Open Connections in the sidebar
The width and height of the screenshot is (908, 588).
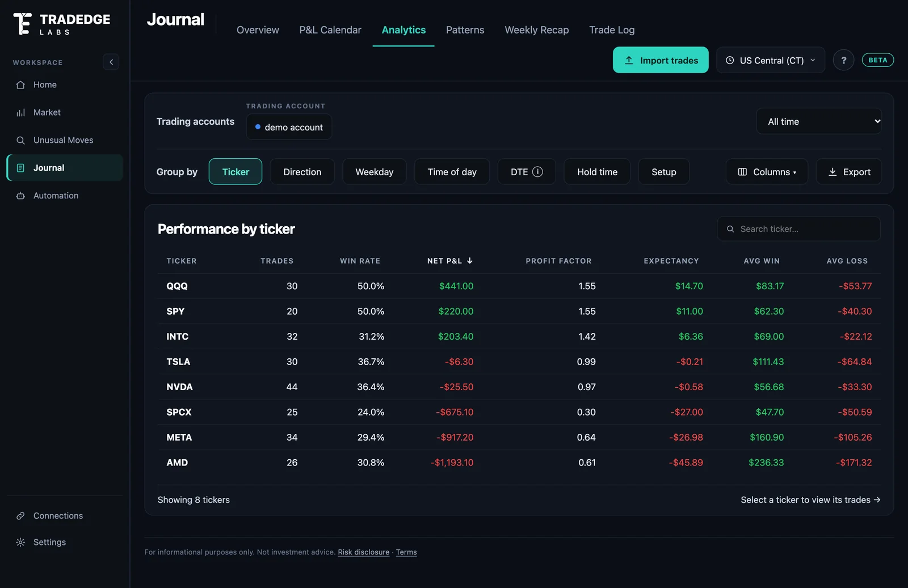(65, 515)
